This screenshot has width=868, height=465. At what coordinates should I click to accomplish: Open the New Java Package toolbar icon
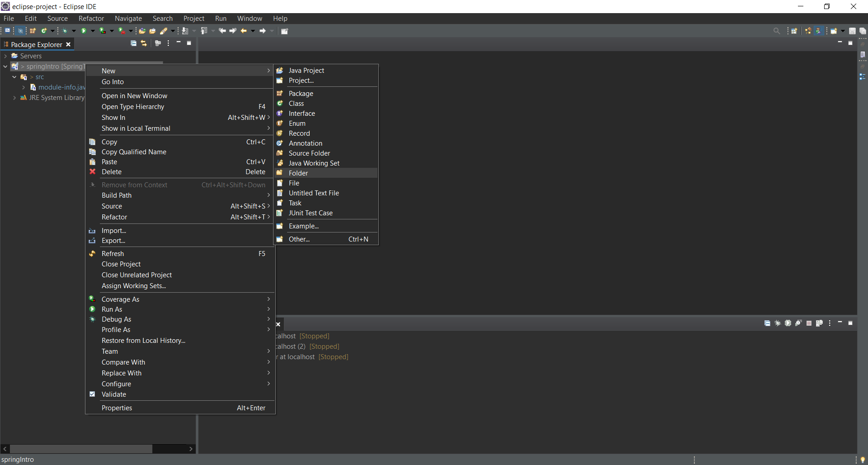tap(33, 31)
